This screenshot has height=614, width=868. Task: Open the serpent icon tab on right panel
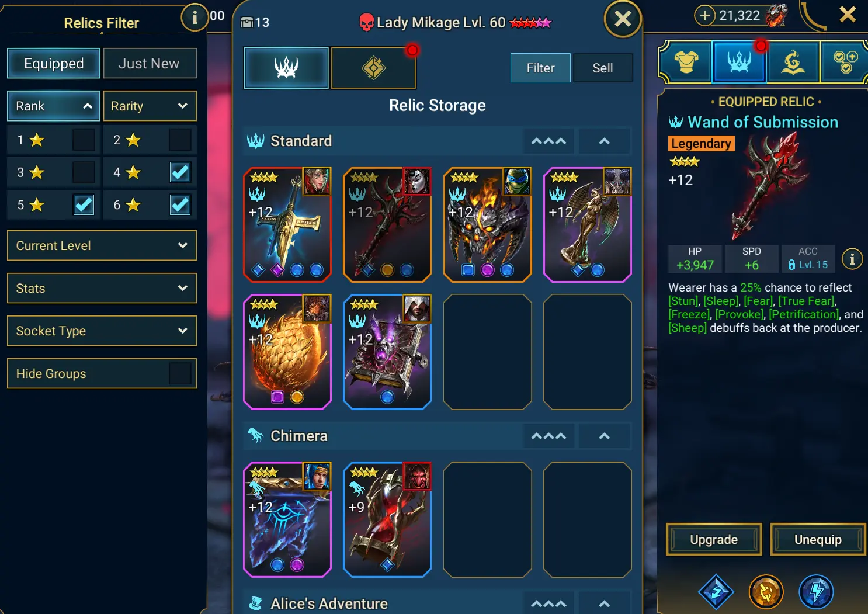[793, 61]
